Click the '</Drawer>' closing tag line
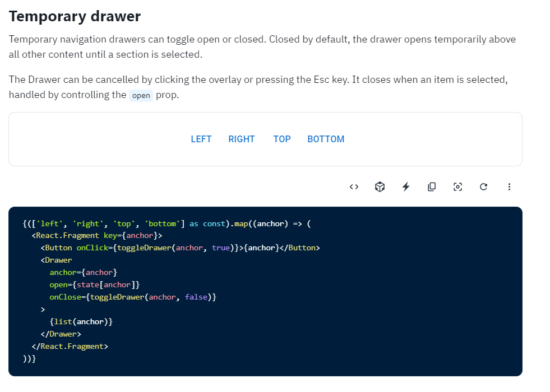Screen dimensions: 550x392 (61, 334)
